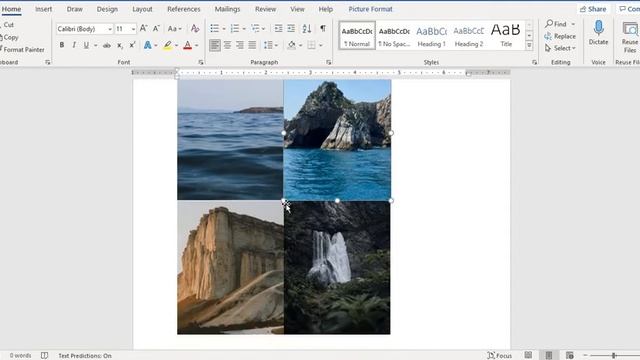Click the Copy button
Screen dimensions: 640x360
click(10, 37)
